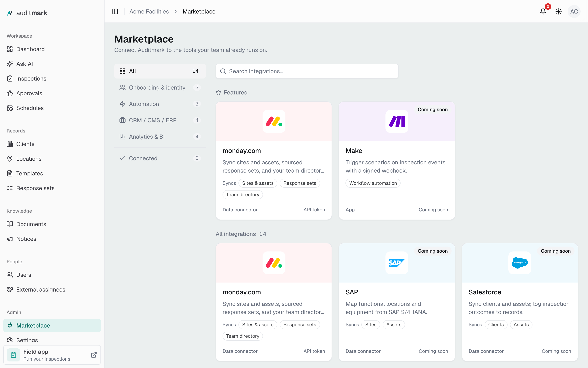Select the All category filter
The image size is (588, 368).
(x=160, y=71)
